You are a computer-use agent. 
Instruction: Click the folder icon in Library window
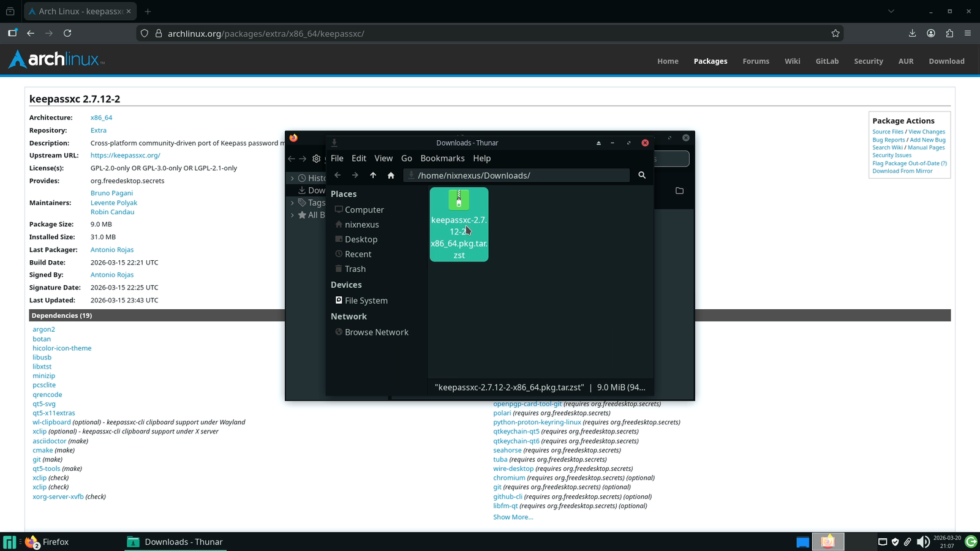679,190
